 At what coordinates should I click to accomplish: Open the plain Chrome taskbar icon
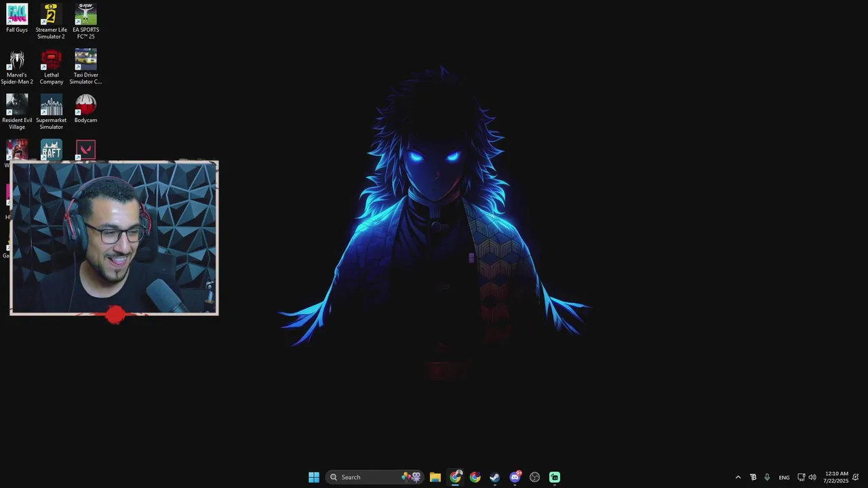pyautogui.click(x=475, y=477)
